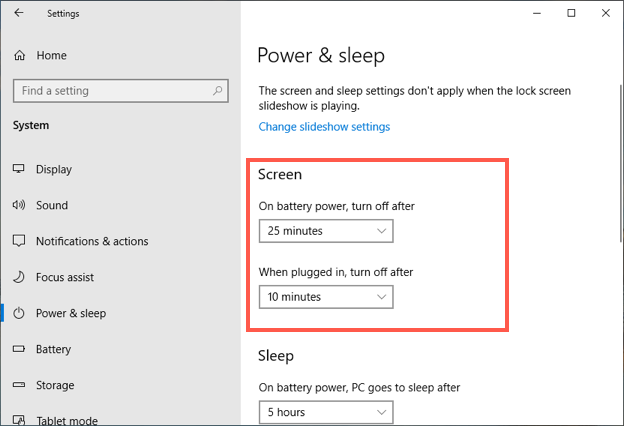Screen dimensions: 624x426
Task: Click Change slideshow settings link
Action: point(324,127)
